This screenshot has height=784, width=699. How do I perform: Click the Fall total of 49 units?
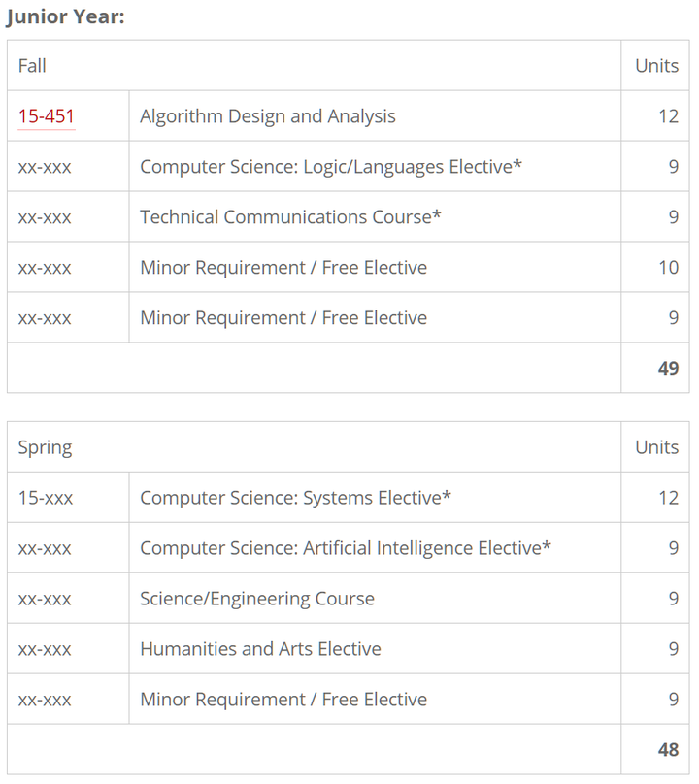[668, 369]
